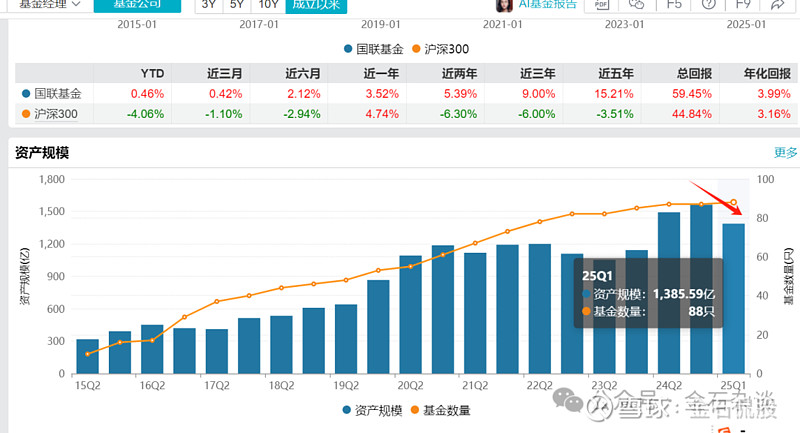Click the 16Q2 asset size bar
Viewport: 800px width, 433px height.
click(x=152, y=349)
